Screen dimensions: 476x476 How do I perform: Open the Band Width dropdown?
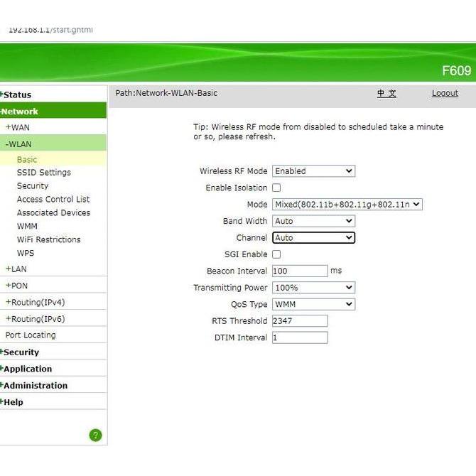[313, 221]
